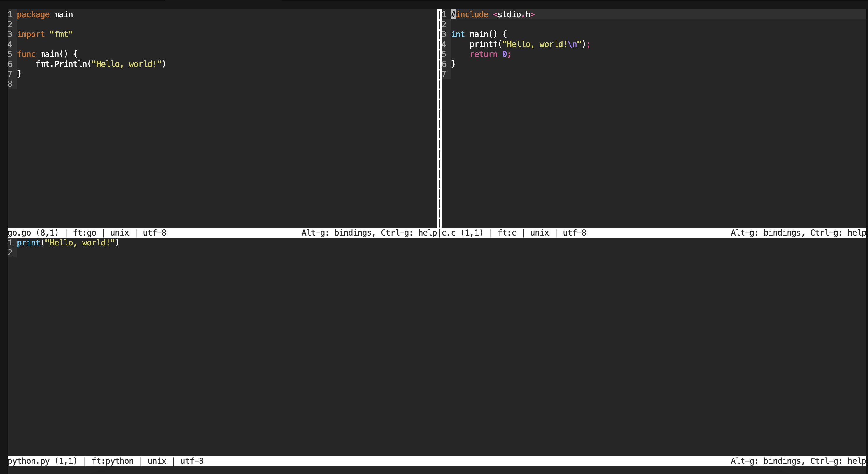Place cursor on fmt.Println in Go pane
This screenshot has width=868, height=474.
click(x=61, y=64)
